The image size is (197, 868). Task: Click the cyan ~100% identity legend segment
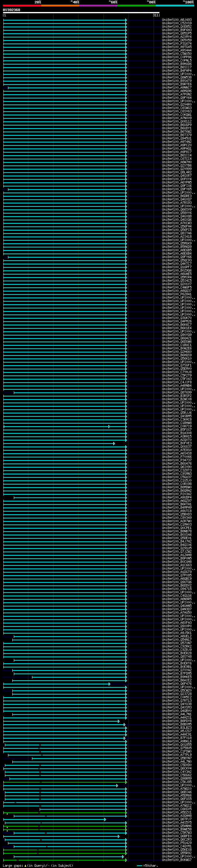(x=175, y=6)
